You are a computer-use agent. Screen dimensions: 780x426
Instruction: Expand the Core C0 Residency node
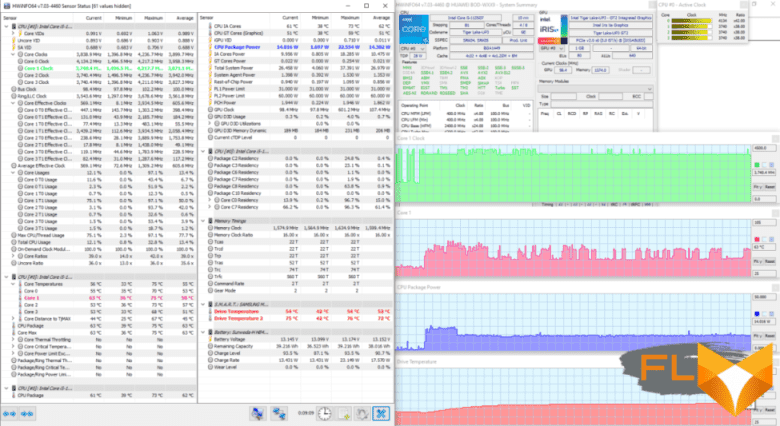click(x=210, y=200)
